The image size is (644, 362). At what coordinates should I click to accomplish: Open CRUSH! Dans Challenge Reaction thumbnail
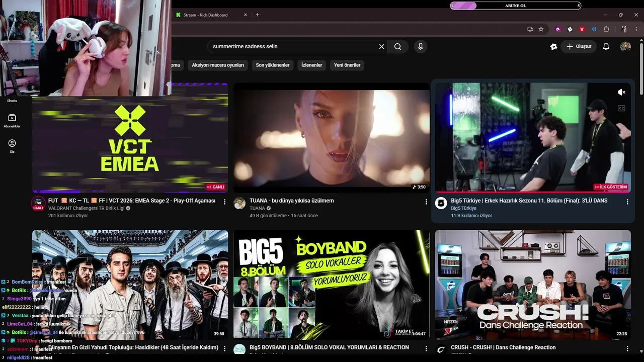(x=533, y=285)
